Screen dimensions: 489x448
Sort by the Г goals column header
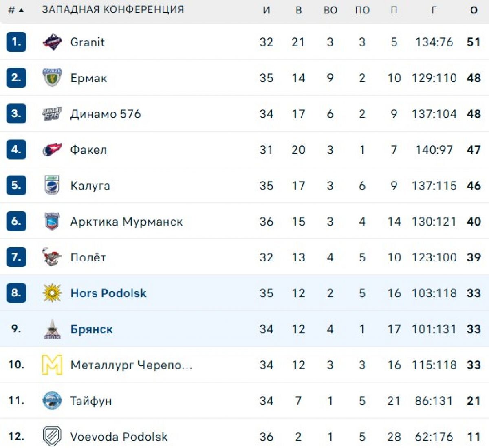pos(434,10)
